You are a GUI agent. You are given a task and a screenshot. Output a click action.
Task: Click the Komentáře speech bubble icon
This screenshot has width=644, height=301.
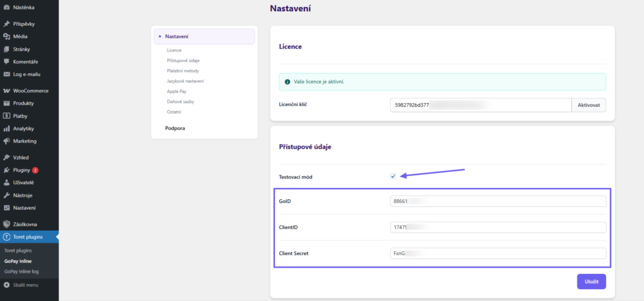(x=6, y=62)
